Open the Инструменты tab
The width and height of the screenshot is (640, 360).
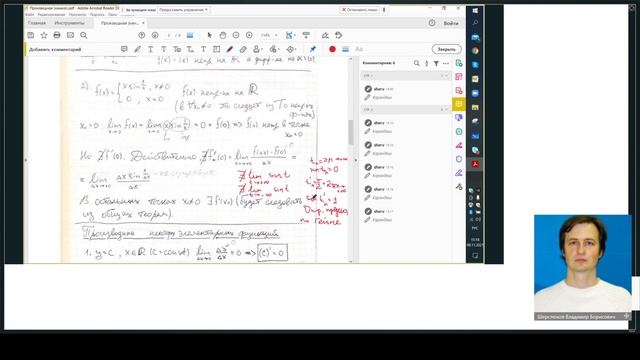(x=69, y=23)
